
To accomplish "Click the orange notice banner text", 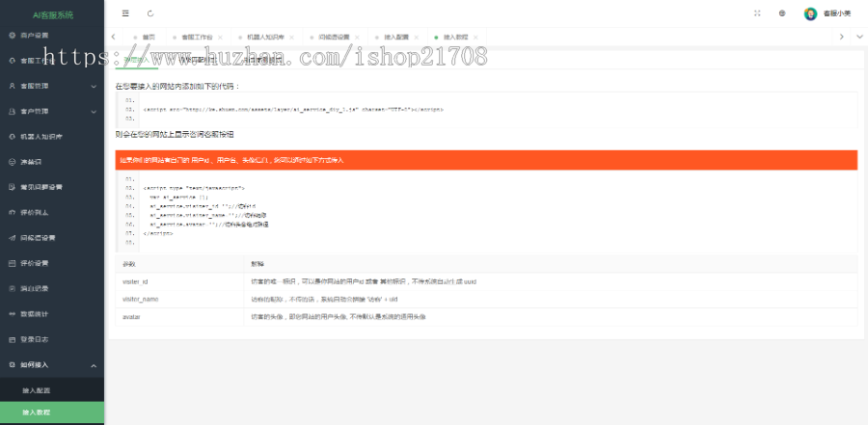I will click(x=231, y=161).
